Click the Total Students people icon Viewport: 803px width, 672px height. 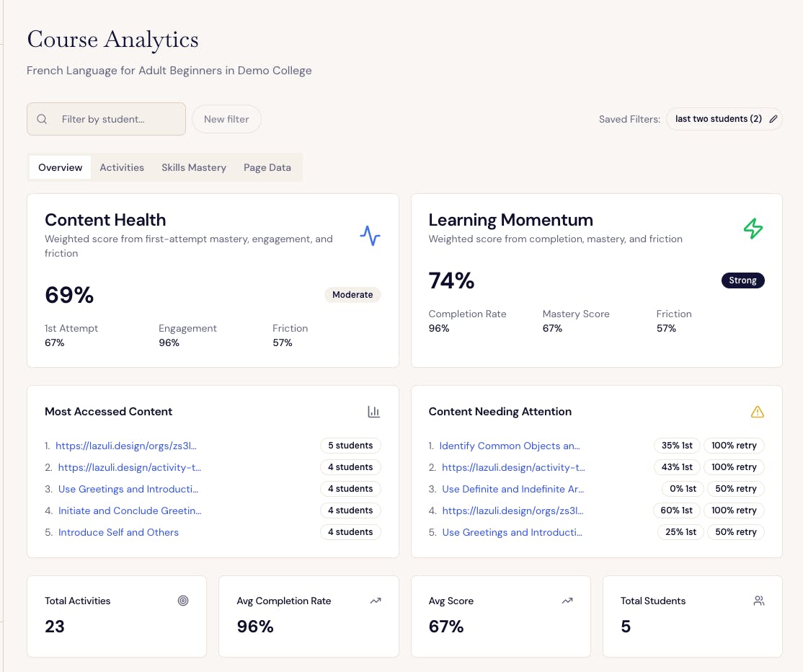[x=758, y=601]
